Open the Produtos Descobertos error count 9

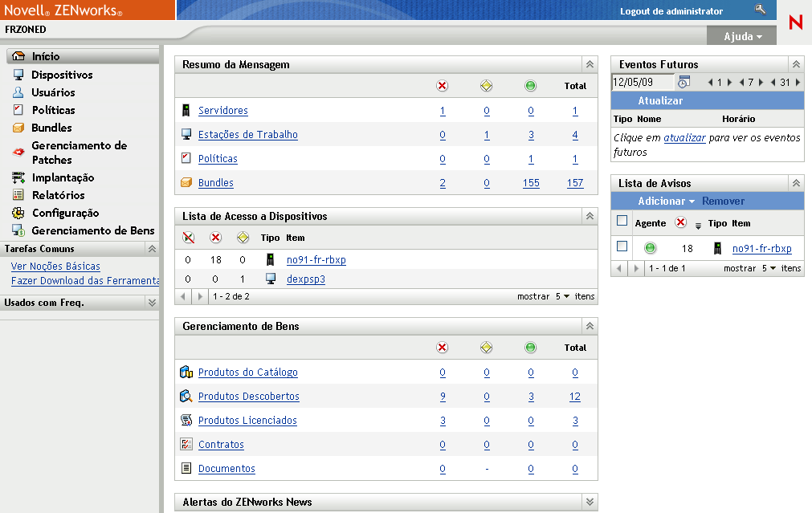coord(443,397)
